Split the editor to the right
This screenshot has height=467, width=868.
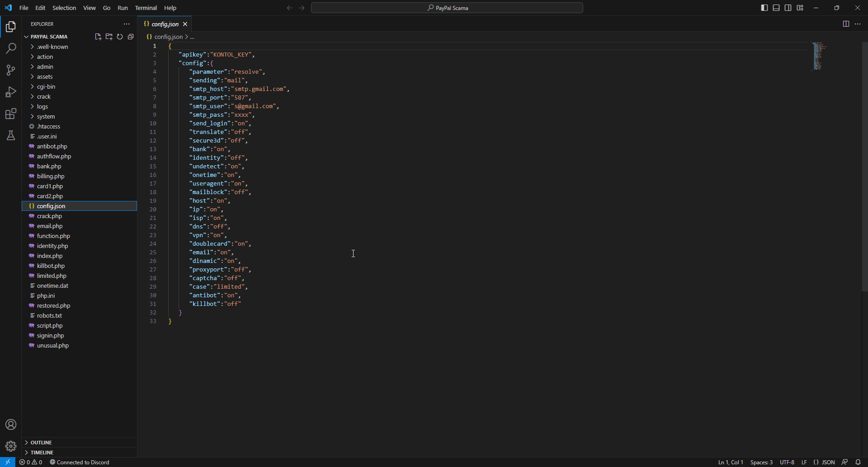click(x=846, y=24)
